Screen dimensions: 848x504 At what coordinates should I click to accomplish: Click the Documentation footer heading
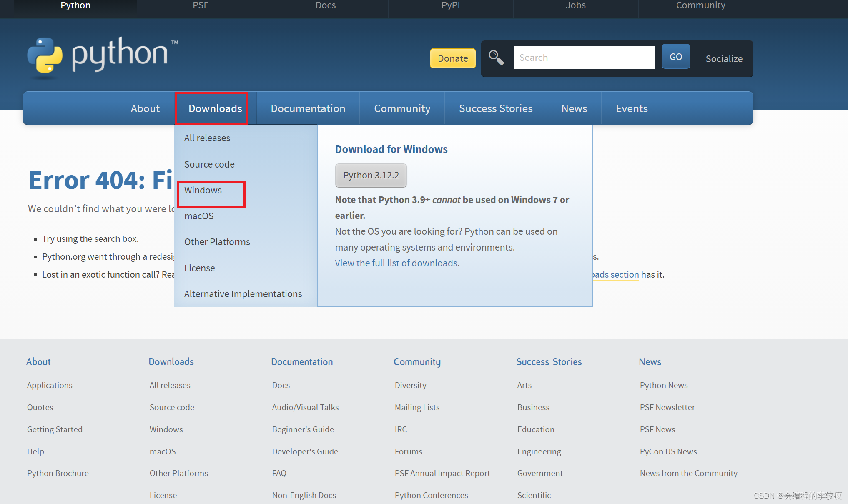(302, 362)
